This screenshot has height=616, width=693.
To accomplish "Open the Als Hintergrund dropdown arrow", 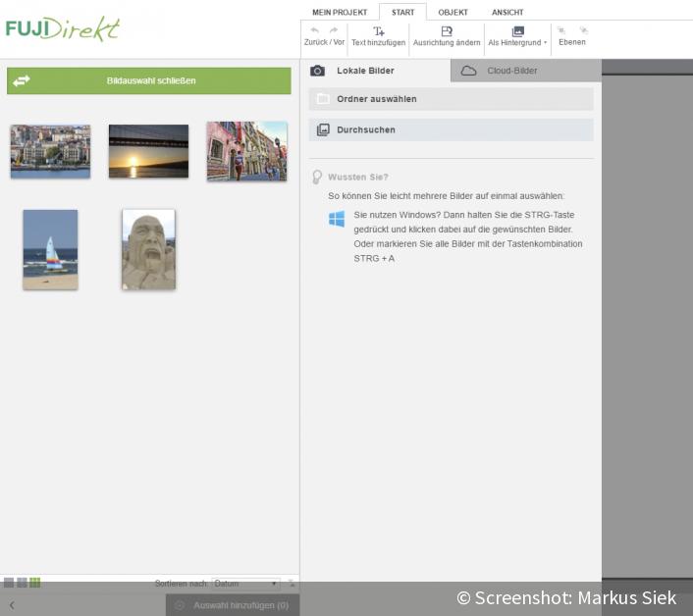I will point(546,43).
